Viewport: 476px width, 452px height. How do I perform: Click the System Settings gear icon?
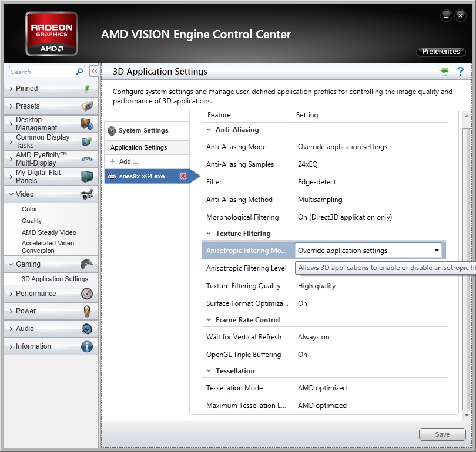(x=112, y=131)
